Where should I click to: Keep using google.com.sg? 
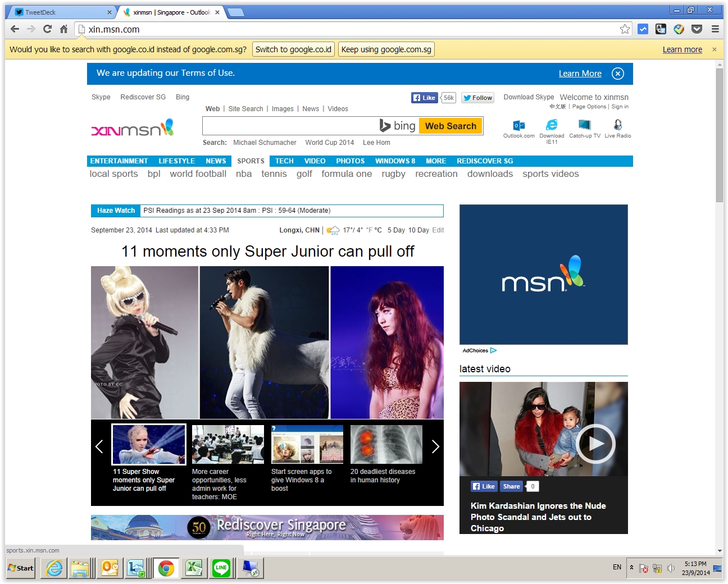(386, 49)
